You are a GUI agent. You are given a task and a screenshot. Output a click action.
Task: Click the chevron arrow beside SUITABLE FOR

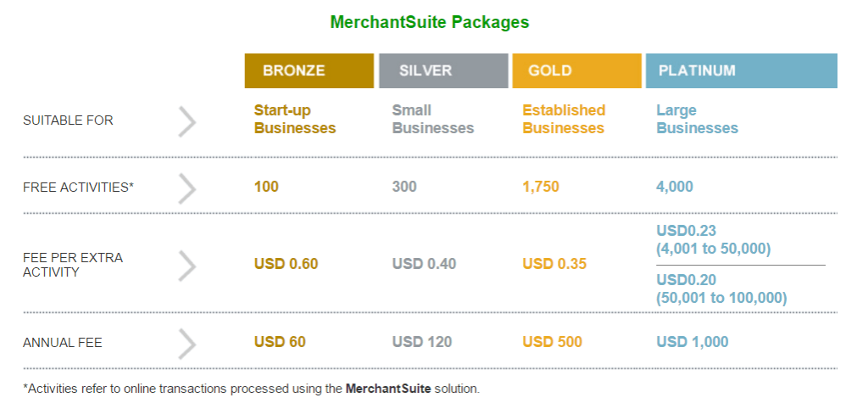(x=187, y=121)
